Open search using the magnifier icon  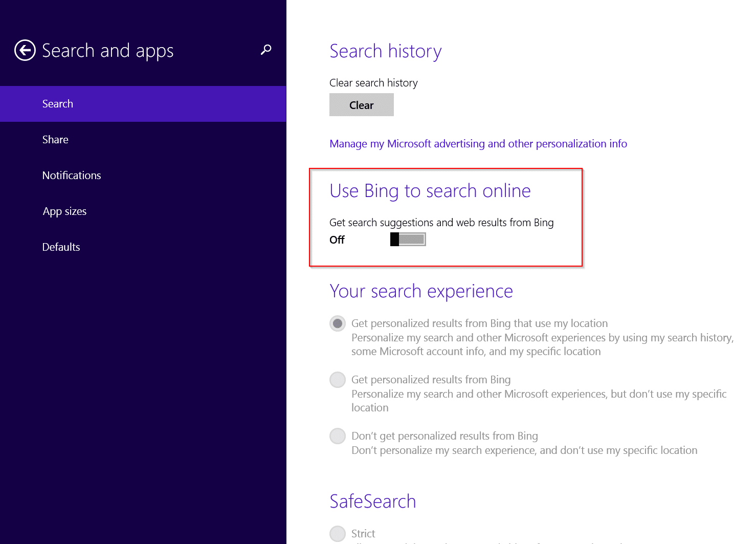(x=266, y=50)
